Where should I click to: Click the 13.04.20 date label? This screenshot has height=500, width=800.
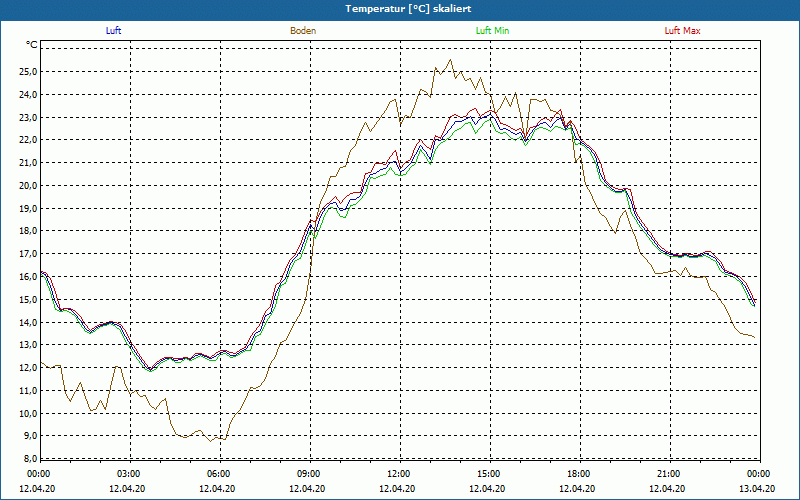757,488
